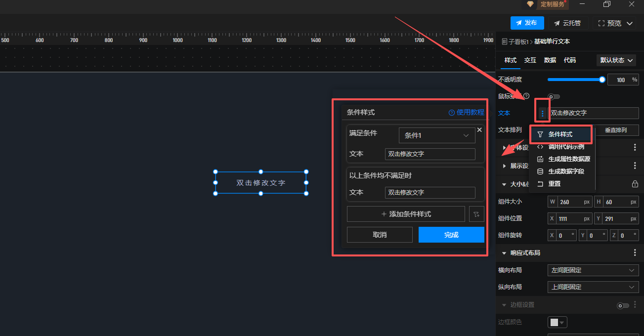The width and height of the screenshot is (644, 336).
Task: Toggle the mouse setting switch below opacity
Action: (x=554, y=96)
